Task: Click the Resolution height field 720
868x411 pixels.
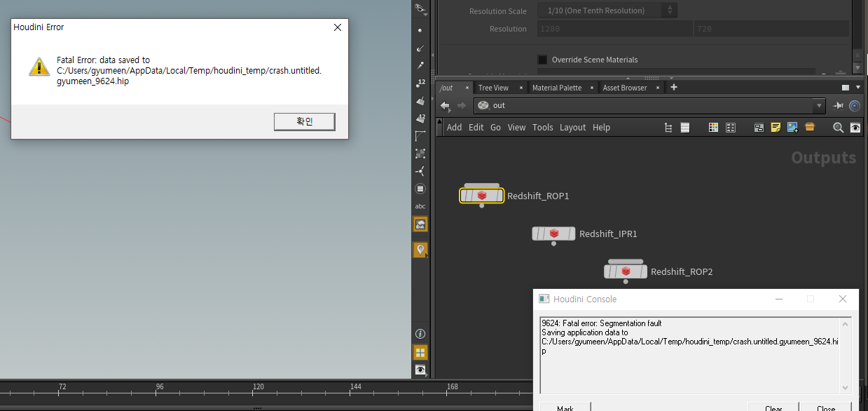Action: point(771,29)
